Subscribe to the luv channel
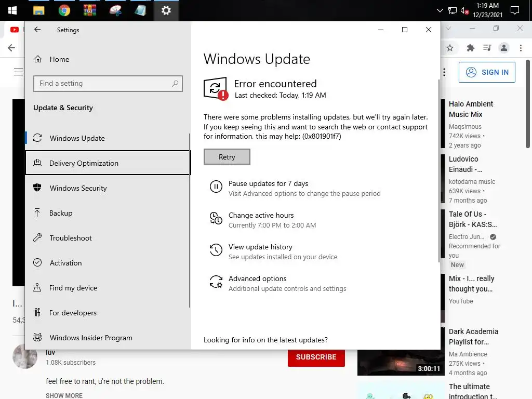The width and height of the screenshot is (532, 399). [x=316, y=357]
